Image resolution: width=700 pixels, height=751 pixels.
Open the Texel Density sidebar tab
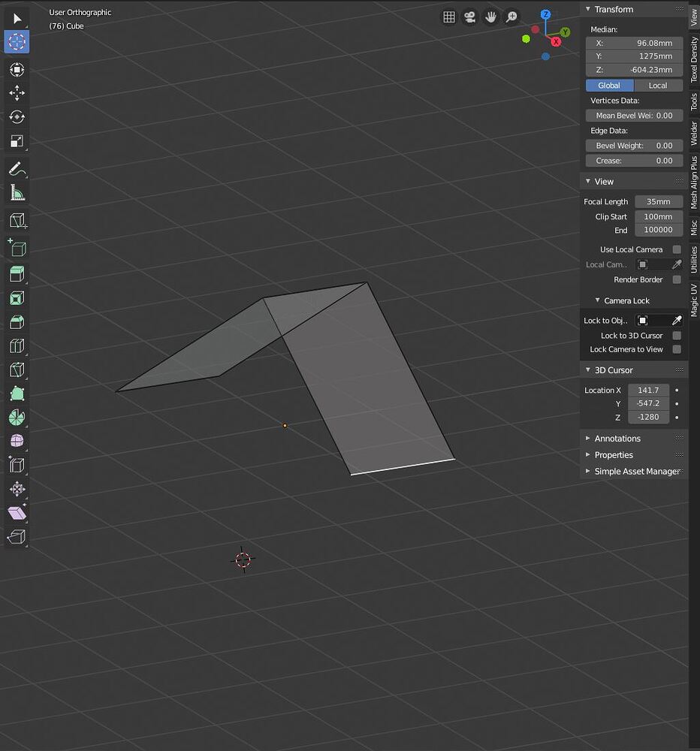pos(694,59)
